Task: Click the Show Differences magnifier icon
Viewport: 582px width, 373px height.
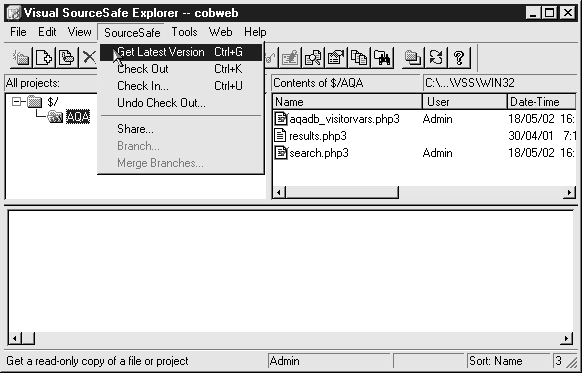Action: (313, 58)
